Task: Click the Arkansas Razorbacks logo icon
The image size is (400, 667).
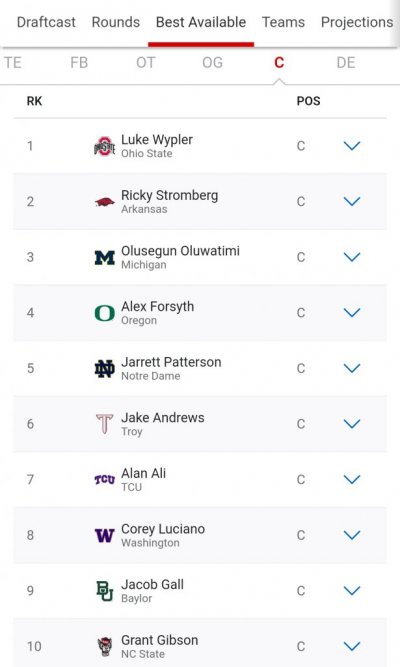Action: (x=104, y=202)
